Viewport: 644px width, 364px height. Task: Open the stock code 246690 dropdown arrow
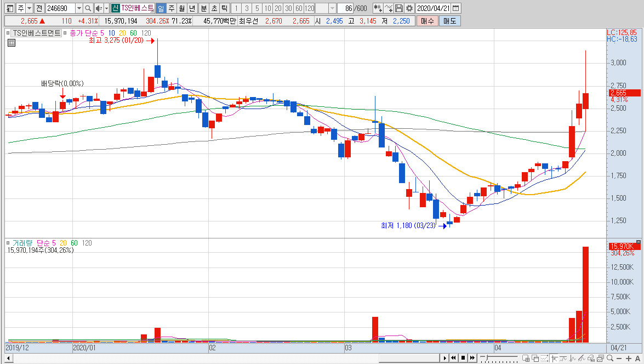click(x=79, y=8)
